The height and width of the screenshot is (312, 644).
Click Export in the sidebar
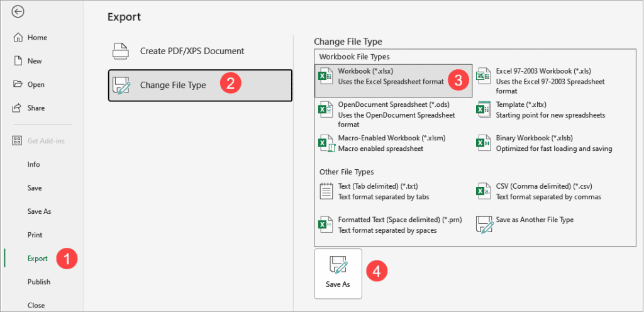click(x=37, y=259)
